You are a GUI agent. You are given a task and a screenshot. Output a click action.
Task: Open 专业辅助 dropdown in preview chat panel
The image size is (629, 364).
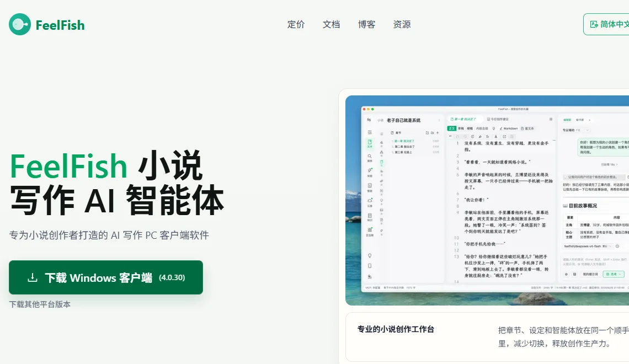576,130
